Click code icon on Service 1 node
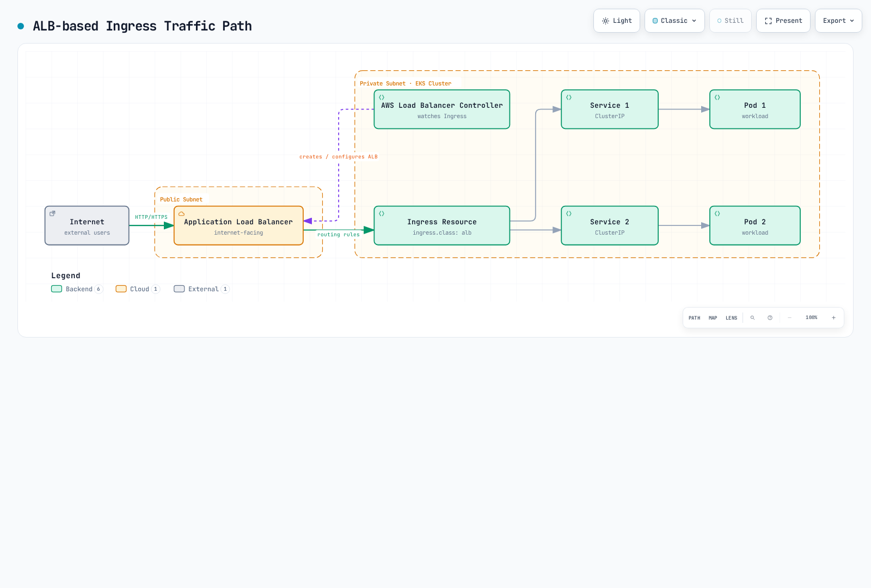The height and width of the screenshot is (588, 871). [569, 97]
